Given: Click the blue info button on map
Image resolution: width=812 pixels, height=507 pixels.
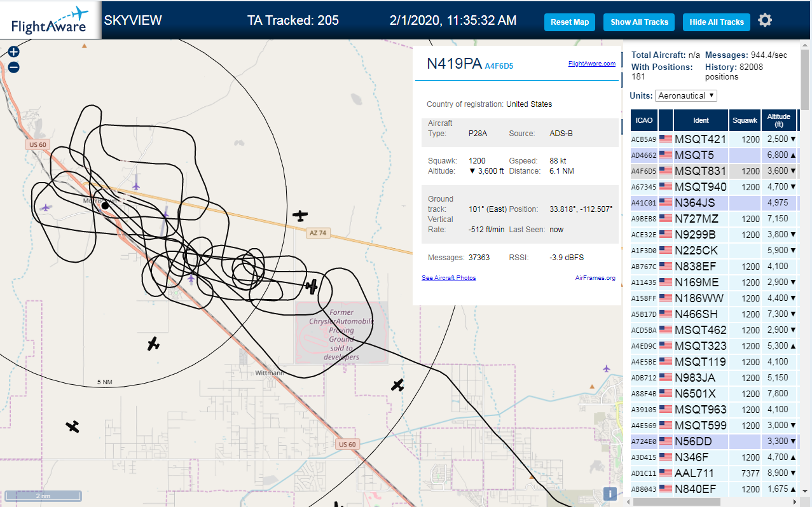Looking at the screenshot, I should click(610, 494).
